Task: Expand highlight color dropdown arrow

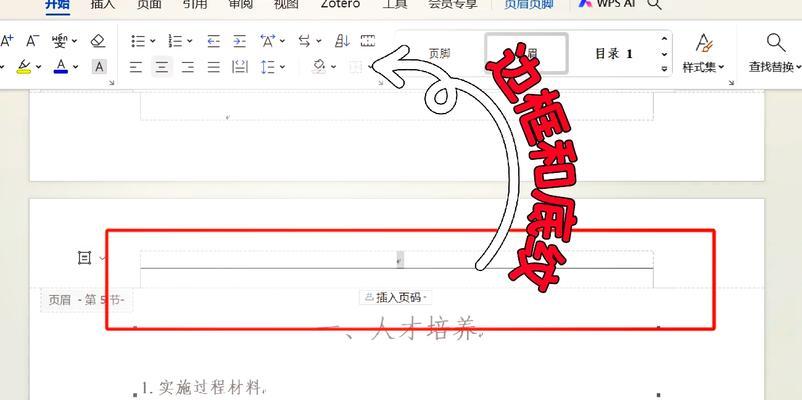Action: (x=38, y=66)
